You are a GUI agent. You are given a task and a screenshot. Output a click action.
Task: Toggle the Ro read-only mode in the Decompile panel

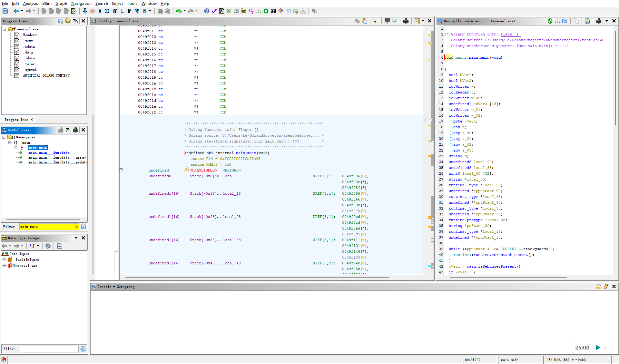tap(565, 21)
